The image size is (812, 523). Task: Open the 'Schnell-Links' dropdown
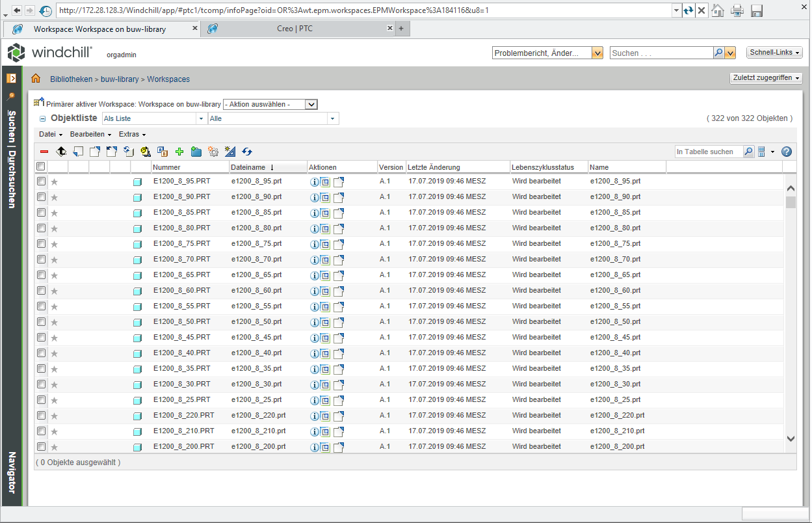(x=775, y=53)
